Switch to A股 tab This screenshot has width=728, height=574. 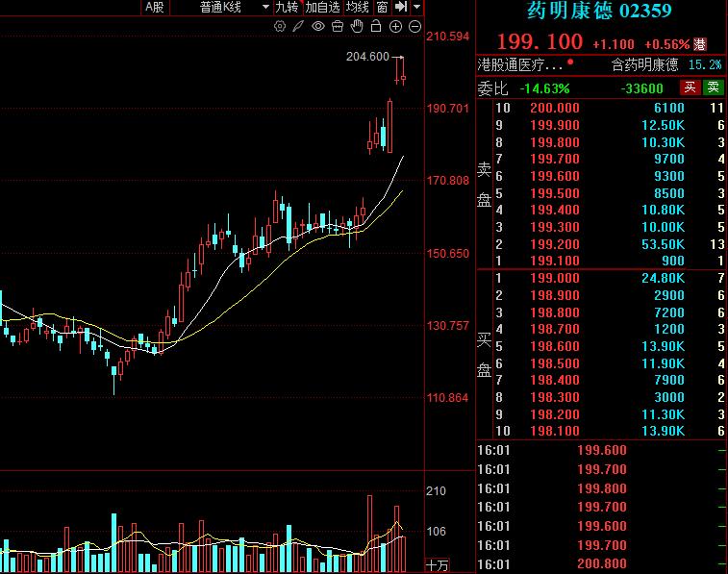[155, 7]
